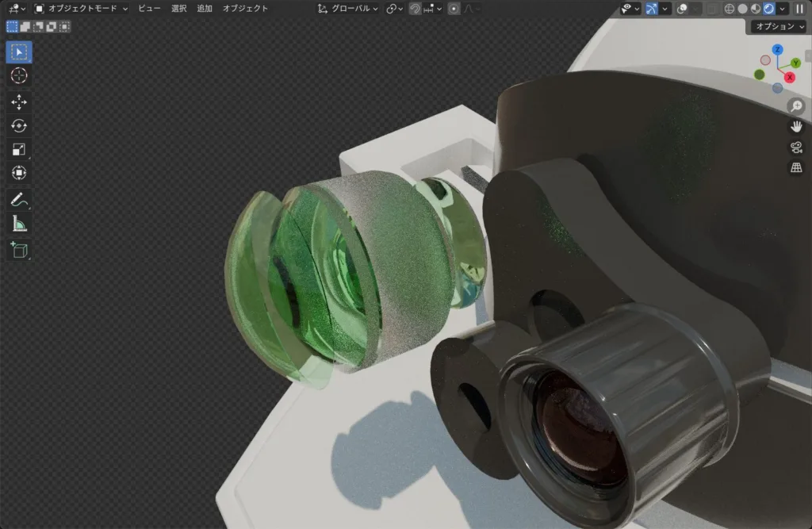Open the 追加 menu

[x=205, y=9]
